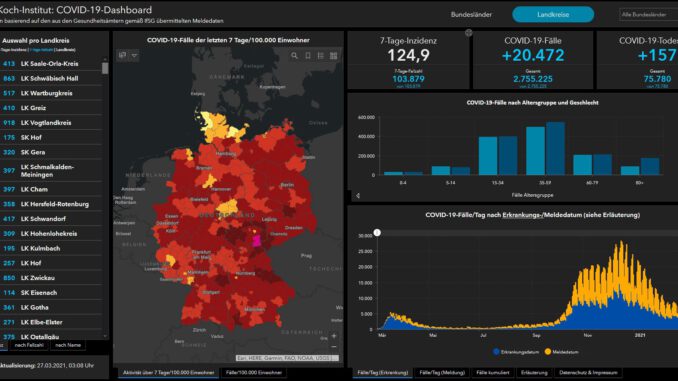Open the Alle Bundesländer dropdown

point(649,14)
